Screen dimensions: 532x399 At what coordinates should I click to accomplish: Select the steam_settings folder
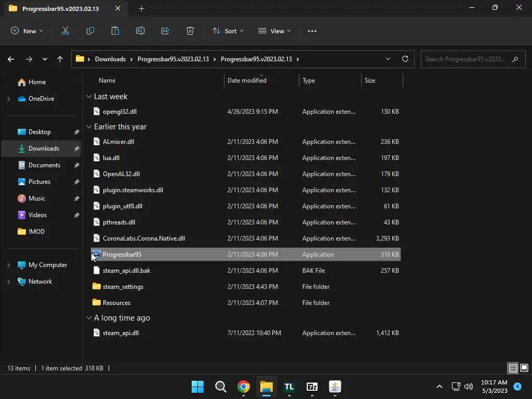pos(246,287)
